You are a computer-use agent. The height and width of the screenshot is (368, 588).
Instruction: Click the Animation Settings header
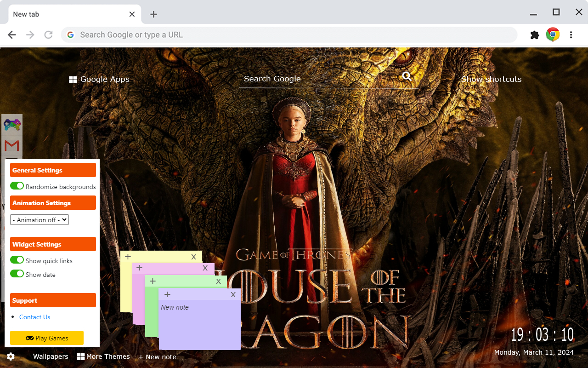(x=53, y=202)
